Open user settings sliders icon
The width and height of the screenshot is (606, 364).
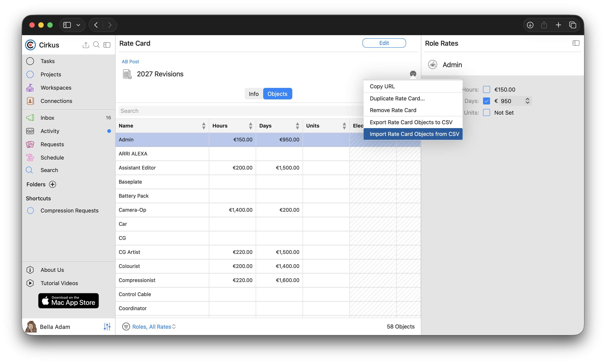107,327
